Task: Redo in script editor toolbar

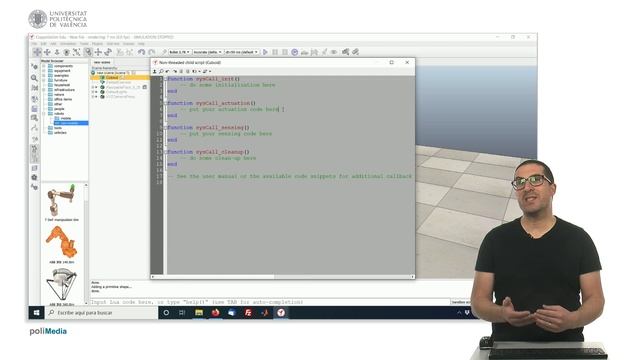Action: pyautogui.click(x=174, y=71)
